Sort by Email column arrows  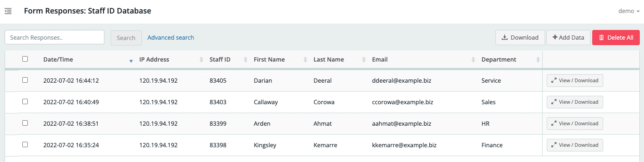point(473,60)
